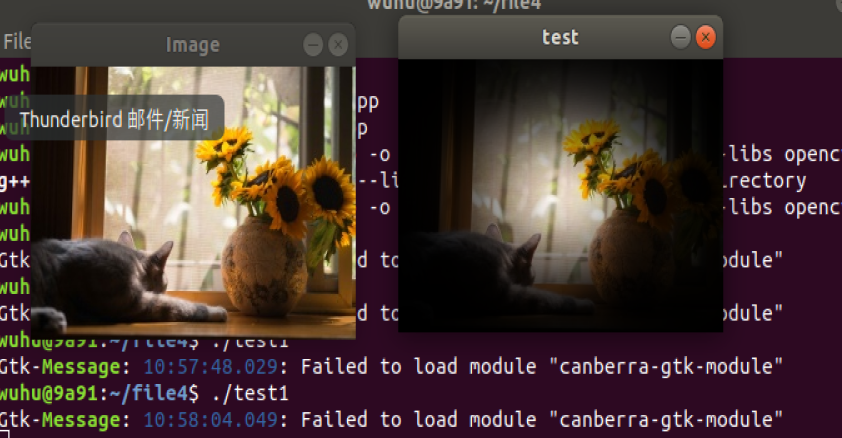Screen dimensions: 842x438
Task: Open the terminal File menu
Action: pos(16,41)
